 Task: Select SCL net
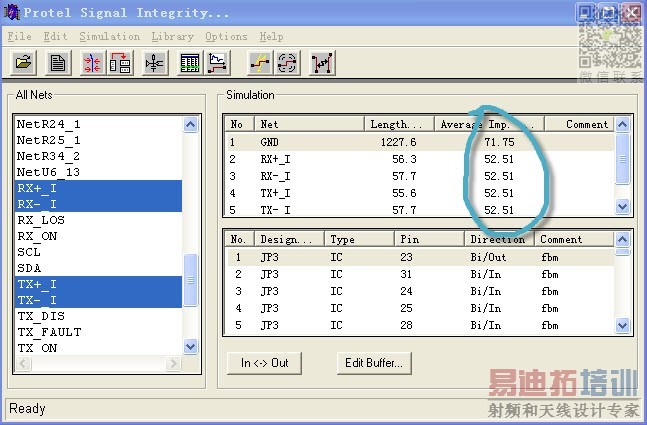pyautogui.click(x=98, y=252)
